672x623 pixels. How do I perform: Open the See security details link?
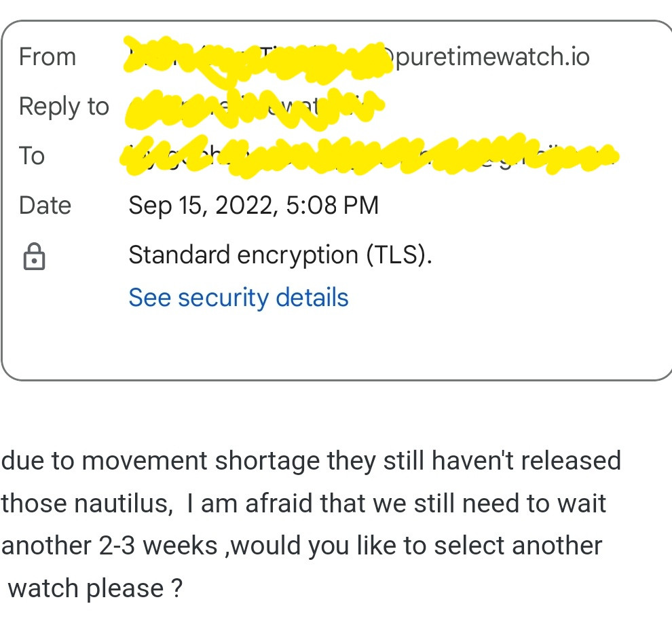tap(238, 298)
